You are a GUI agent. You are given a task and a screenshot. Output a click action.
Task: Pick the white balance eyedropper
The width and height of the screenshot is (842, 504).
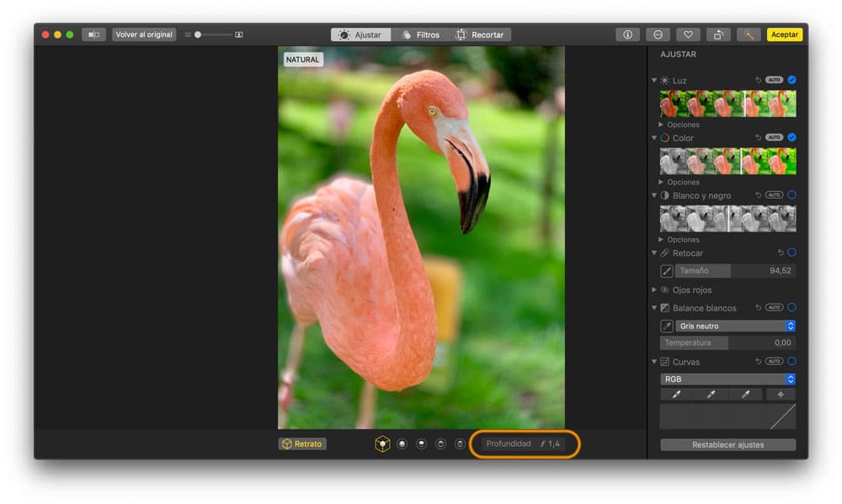coord(666,326)
